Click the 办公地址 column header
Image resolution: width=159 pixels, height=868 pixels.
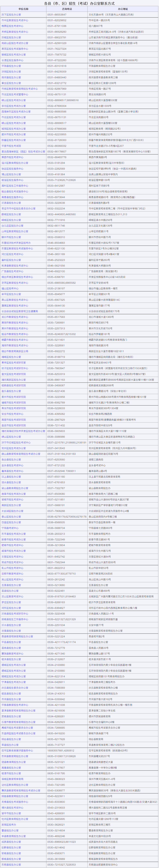pyautogui.click(x=123, y=9)
